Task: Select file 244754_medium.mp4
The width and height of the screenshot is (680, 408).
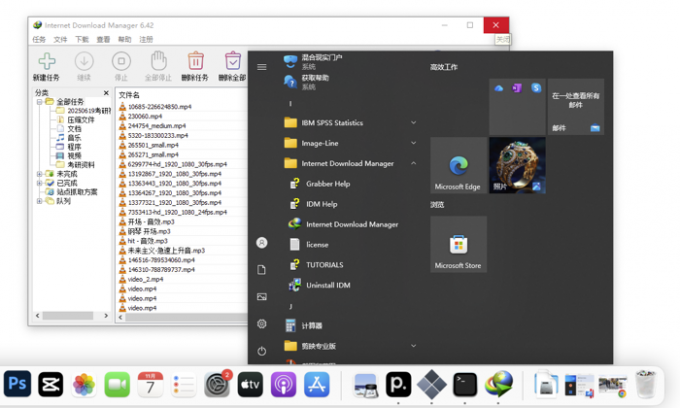Action: pyautogui.click(x=157, y=126)
